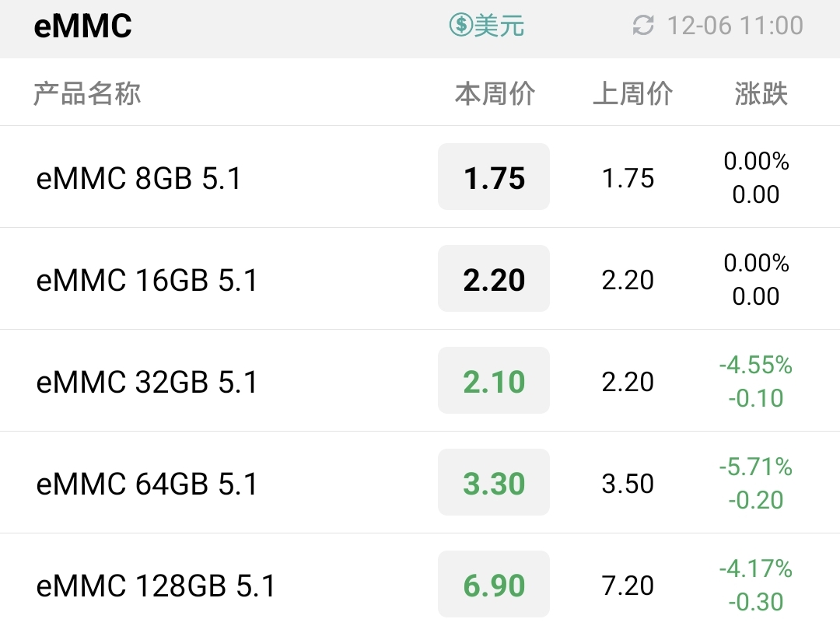This screenshot has height=626, width=840.
Task: Tap the 0.00% change for eMMC 16GB
Action: point(756,263)
